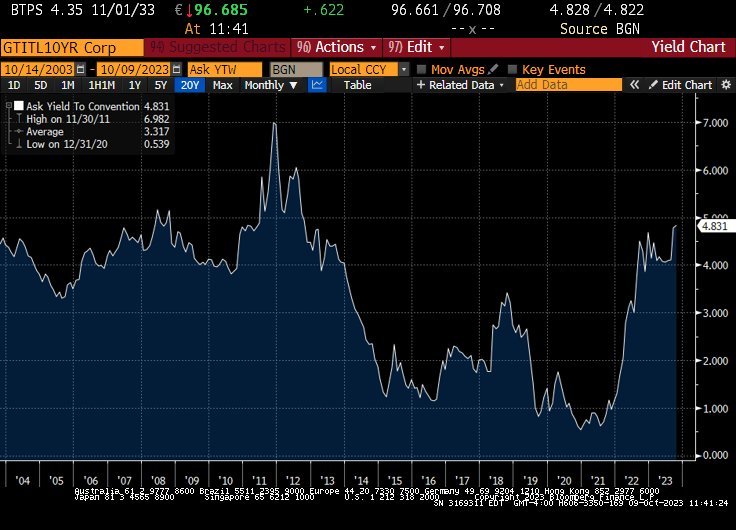
Task: Toggle the Key Events checkbox
Action: (513, 69)
